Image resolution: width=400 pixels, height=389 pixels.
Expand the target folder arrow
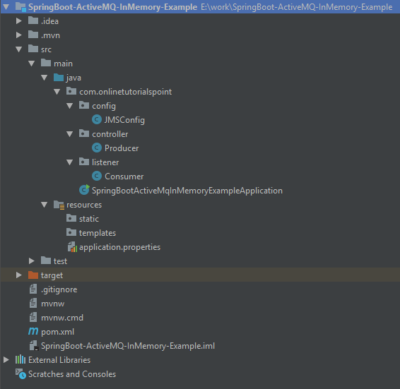[x=19, y=275]
